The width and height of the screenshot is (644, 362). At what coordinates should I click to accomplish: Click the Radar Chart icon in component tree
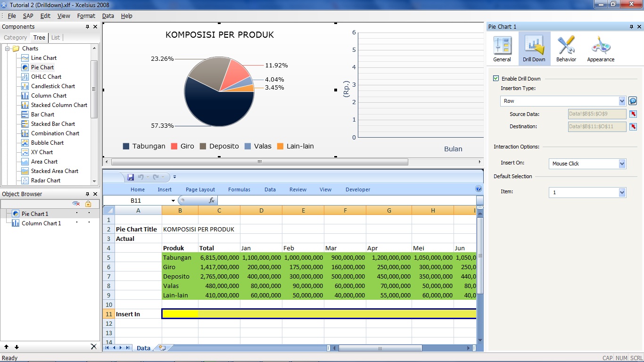click(x=25, y=181)
